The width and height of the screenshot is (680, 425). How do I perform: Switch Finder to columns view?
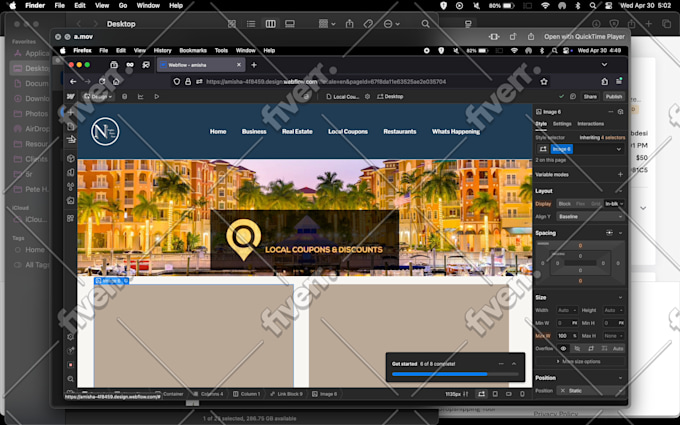[271, 24]
